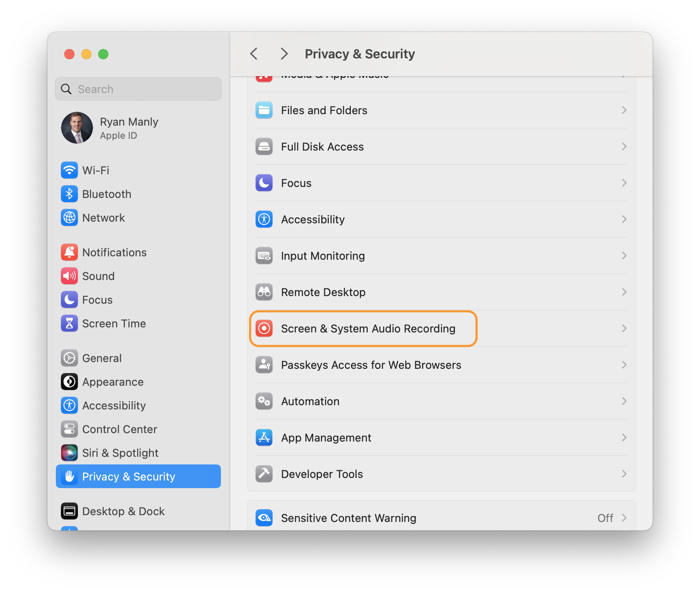Screen dimensions: 700x593
Task: Go forward with the right arrow button
Action: coord(284,54)
